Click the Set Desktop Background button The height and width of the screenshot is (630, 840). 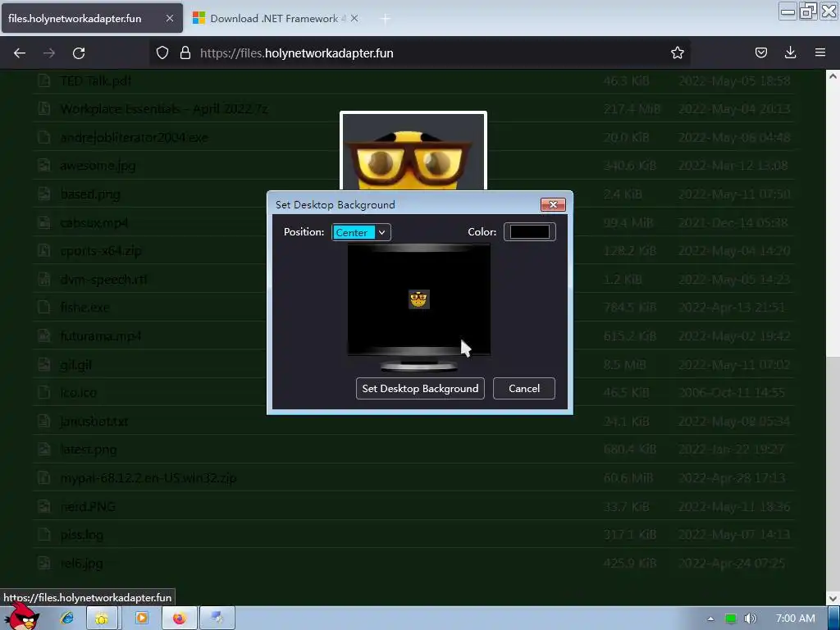click(420, 388)
